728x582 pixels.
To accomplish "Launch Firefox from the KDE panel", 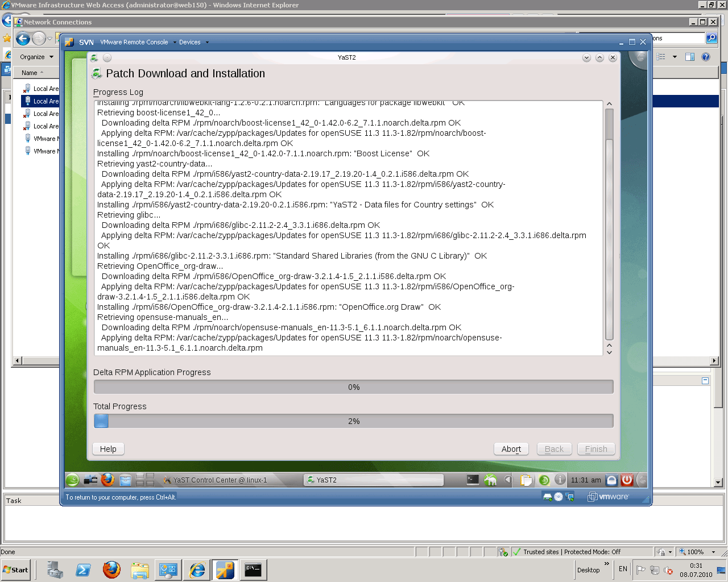I will [107, 480].
